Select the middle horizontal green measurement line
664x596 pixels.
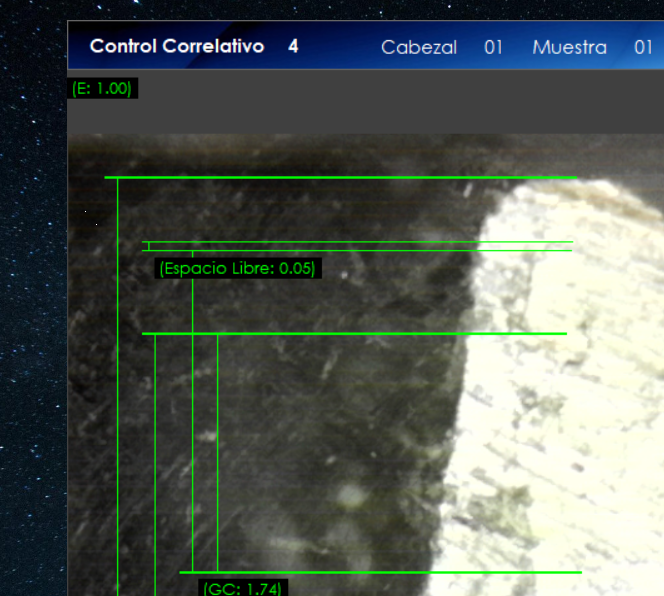coord(355,334)
